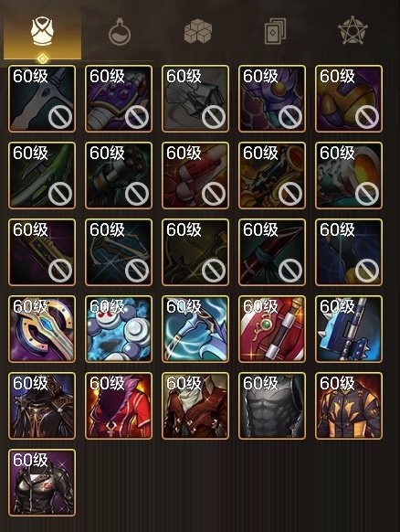
Task: Tap the locked purple studded gauntlet
Action: tap(119, 99)
